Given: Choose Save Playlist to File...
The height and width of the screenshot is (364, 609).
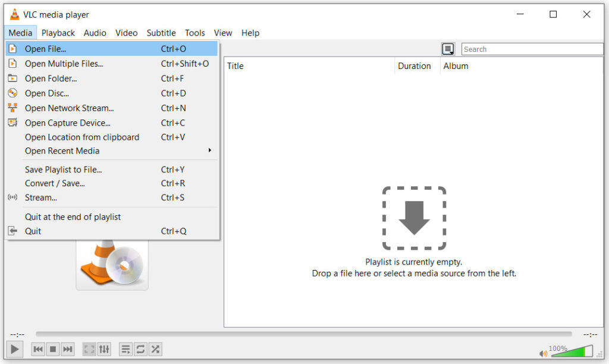Looking at the screenshot, I should [112, 170].
